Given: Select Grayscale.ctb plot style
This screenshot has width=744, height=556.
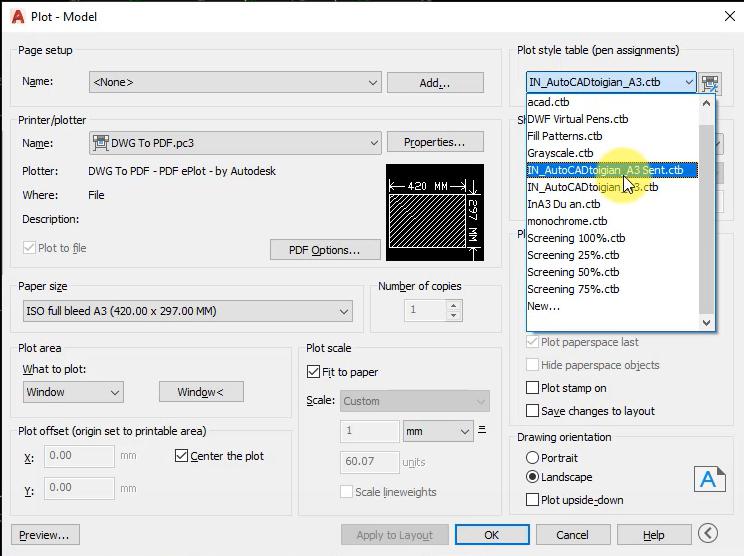Looking at the screenshot, I should 612,153.
